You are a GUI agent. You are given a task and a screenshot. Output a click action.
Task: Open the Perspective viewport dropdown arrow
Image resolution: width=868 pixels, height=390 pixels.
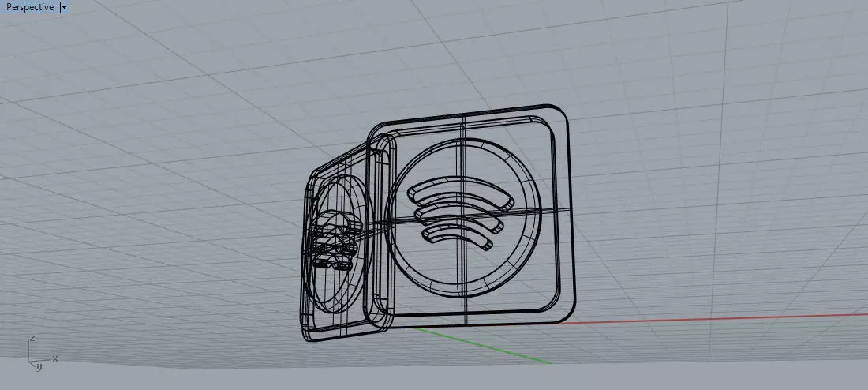point(64,7)
